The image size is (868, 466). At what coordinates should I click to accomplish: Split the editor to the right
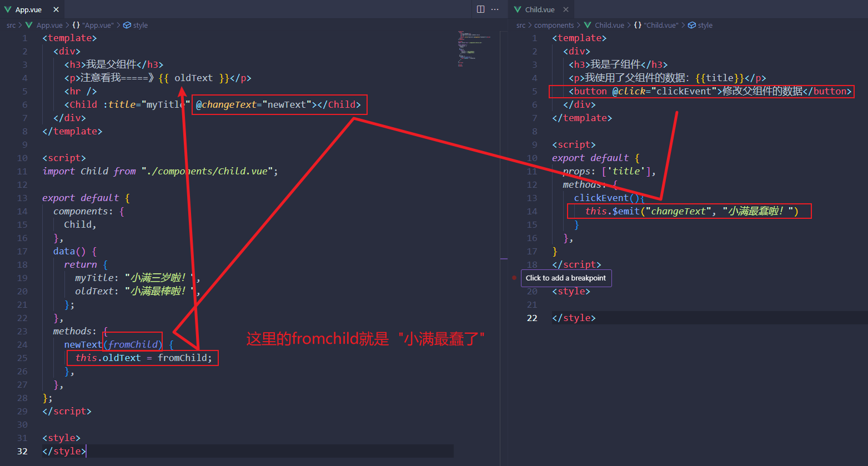[x=481, y=9]
